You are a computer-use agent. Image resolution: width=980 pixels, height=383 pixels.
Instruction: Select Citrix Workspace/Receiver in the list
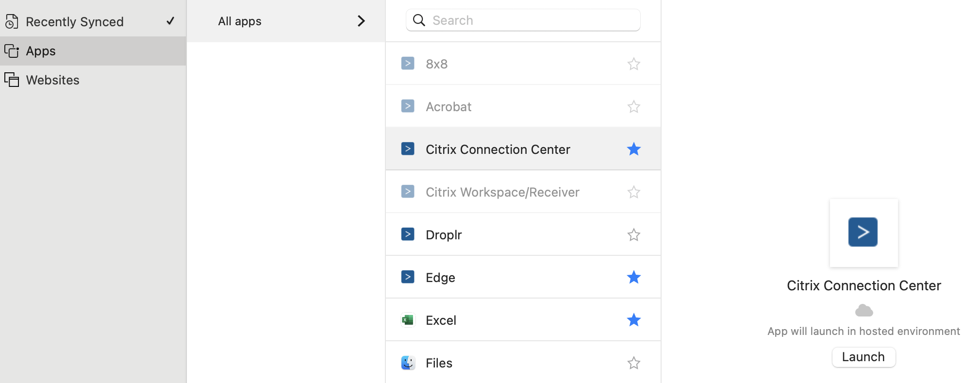523,192
